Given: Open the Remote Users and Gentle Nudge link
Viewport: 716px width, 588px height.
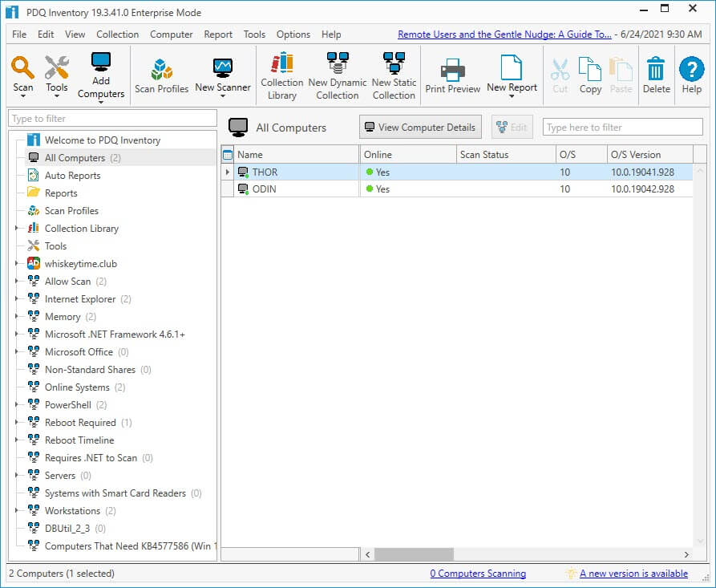Looking at the screenshot, I should click(x=504, y=34).
